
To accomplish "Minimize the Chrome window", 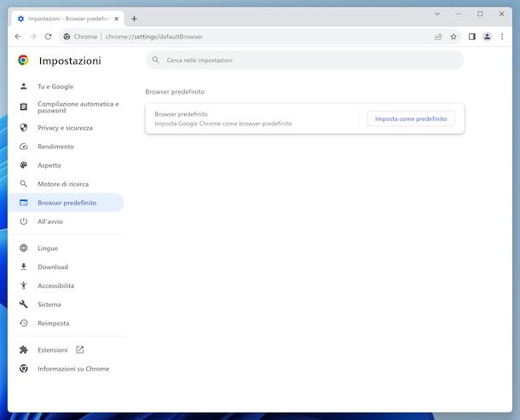I will [x=459, y=14].
